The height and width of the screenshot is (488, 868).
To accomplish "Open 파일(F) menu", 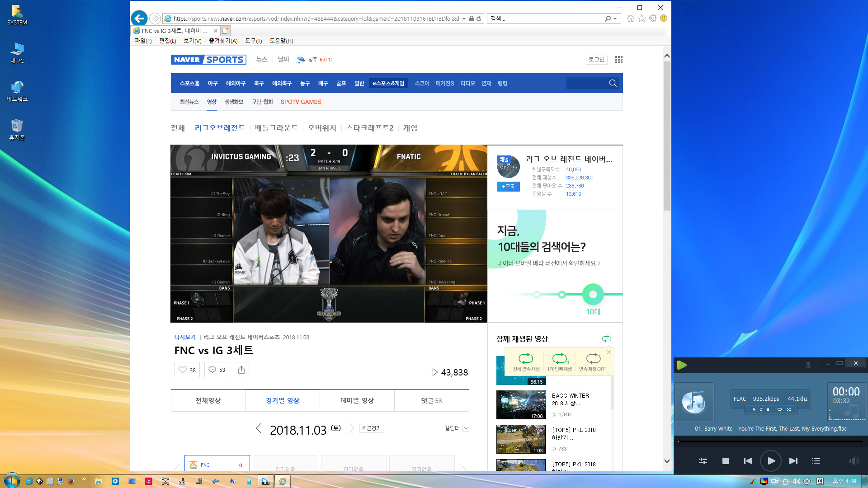I will coord(143,41).
